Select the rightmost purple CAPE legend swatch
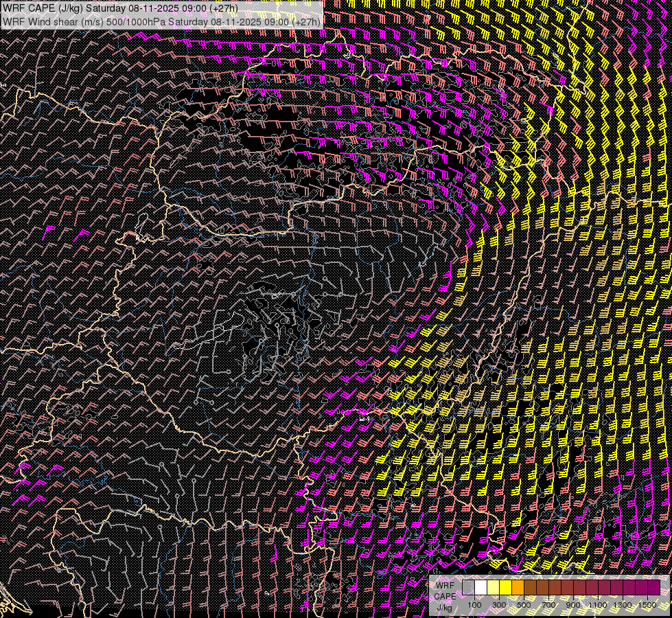Image resolution: width=672 pixels, height=618 pixels. tap(653, 587)
